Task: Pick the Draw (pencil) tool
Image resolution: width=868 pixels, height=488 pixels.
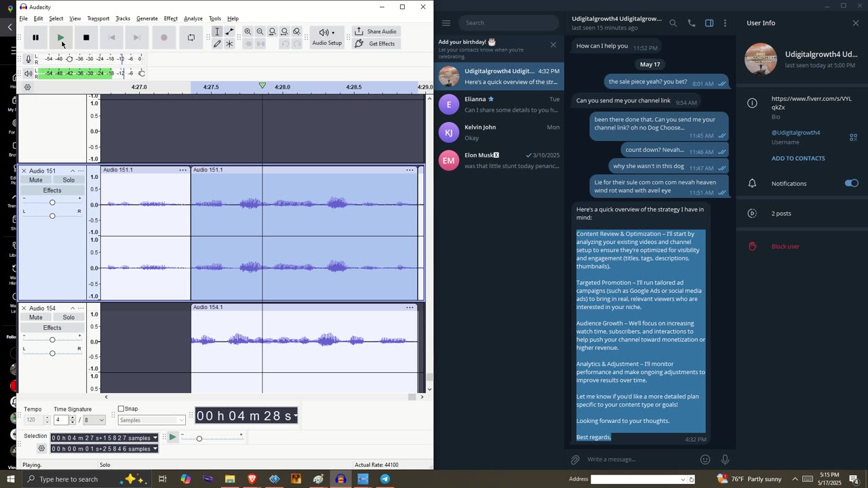Action: click(217, 44)
